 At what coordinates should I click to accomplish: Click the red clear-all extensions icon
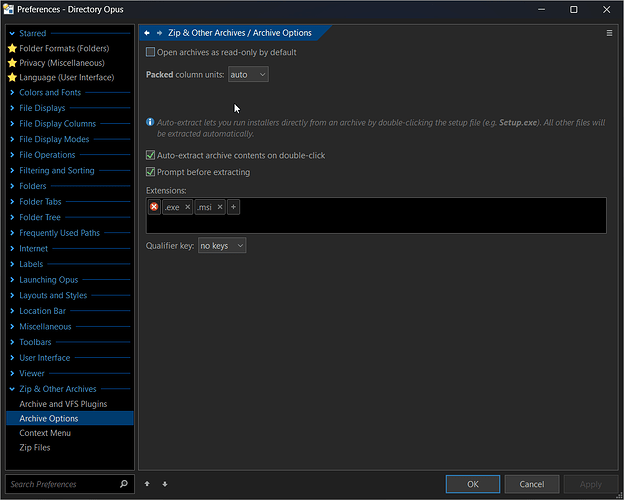point(154,207)
